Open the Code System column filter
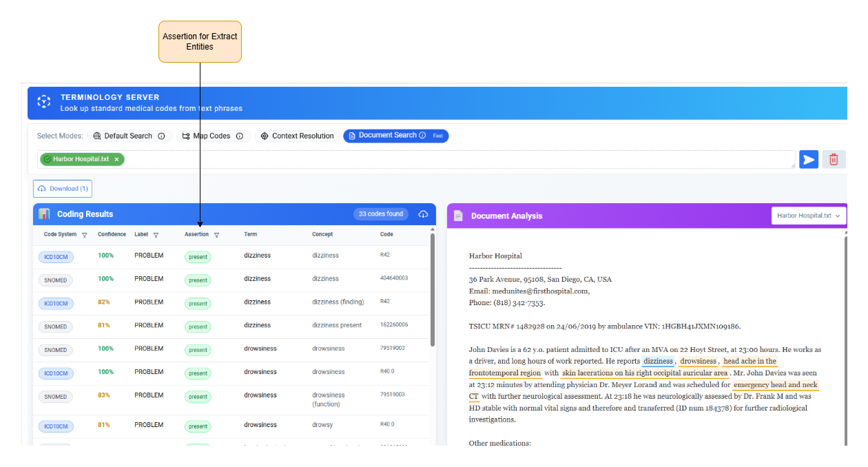Viewport: 868px width, 467px height. (85, 235)
